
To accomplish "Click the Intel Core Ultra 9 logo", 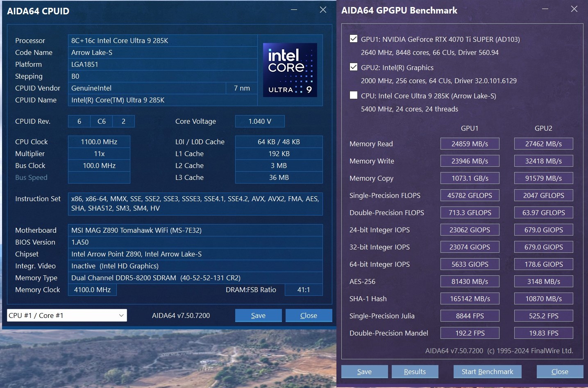I will coord(290,70).
